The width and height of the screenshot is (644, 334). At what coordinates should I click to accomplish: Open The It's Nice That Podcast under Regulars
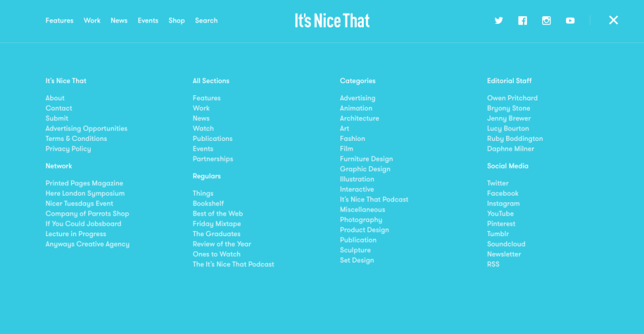pos(233,264)
